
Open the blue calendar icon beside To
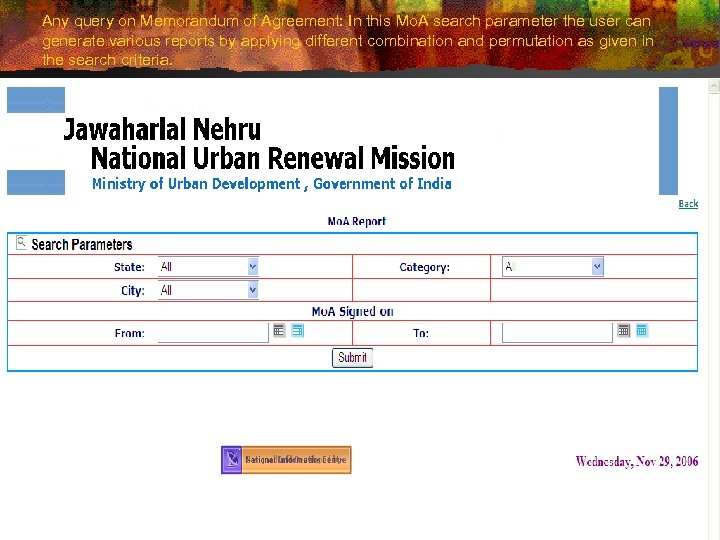tap(641, 330)
